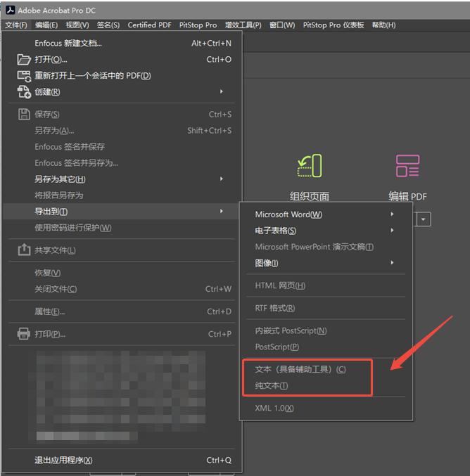This screenshot has width=470, height=476.
Task: Choose 使用密码进行保护(W)
Action: click(122, 228)
